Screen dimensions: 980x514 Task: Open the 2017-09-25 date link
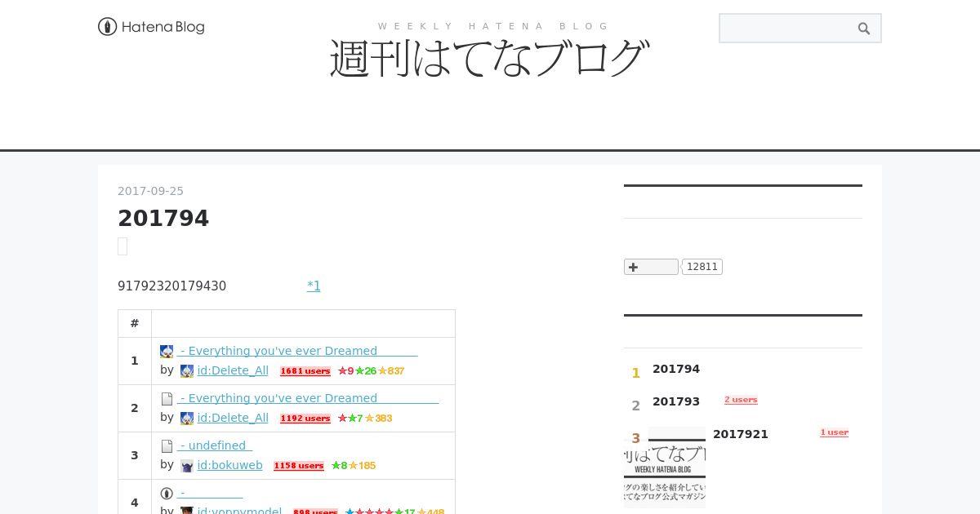[x=150, y=191]
